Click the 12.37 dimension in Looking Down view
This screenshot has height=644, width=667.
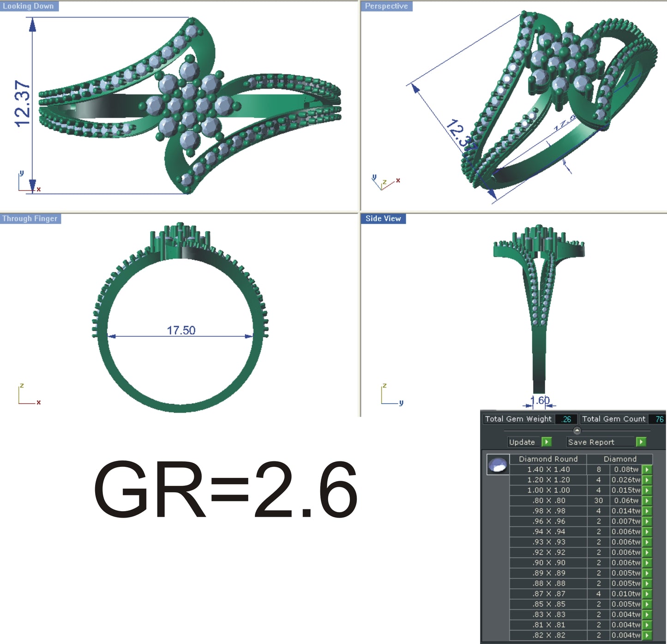coord(22,104)
